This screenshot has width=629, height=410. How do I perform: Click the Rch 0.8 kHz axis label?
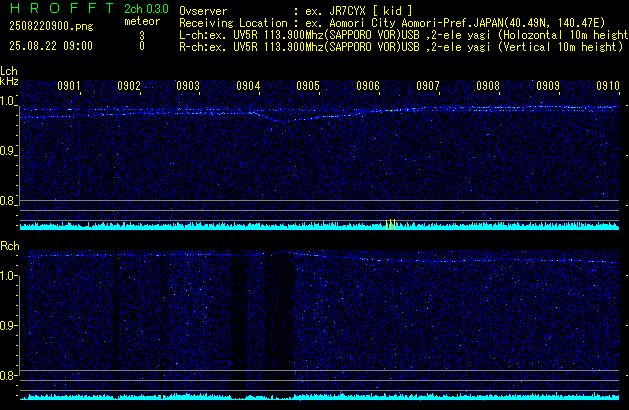8,376
